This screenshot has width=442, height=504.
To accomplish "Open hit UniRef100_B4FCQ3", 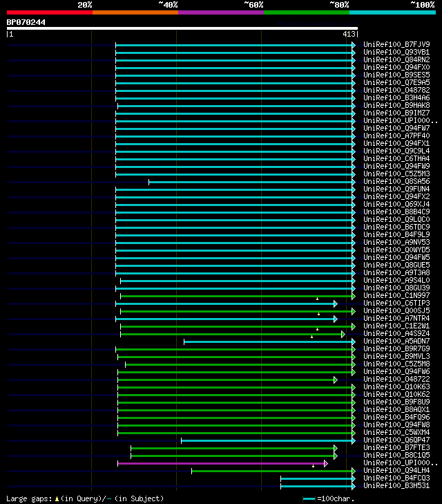I will pos(396,478).
